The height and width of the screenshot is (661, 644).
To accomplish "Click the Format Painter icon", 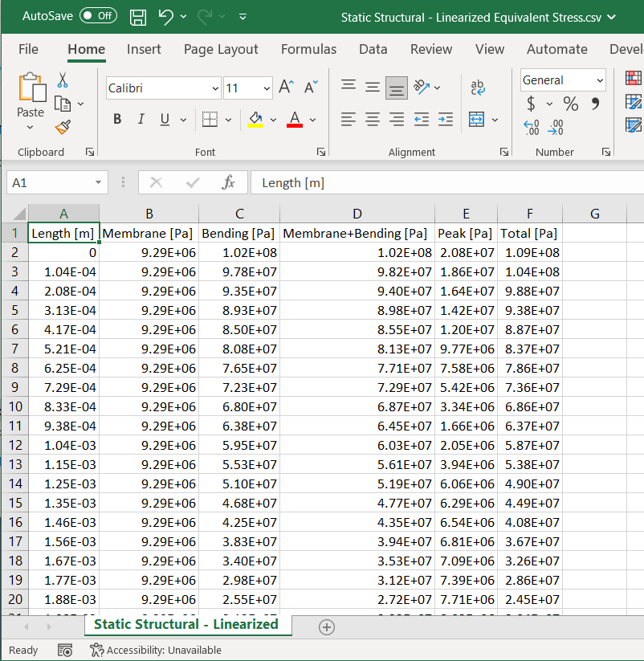I will pyautogui.click(x=63, y=127).
